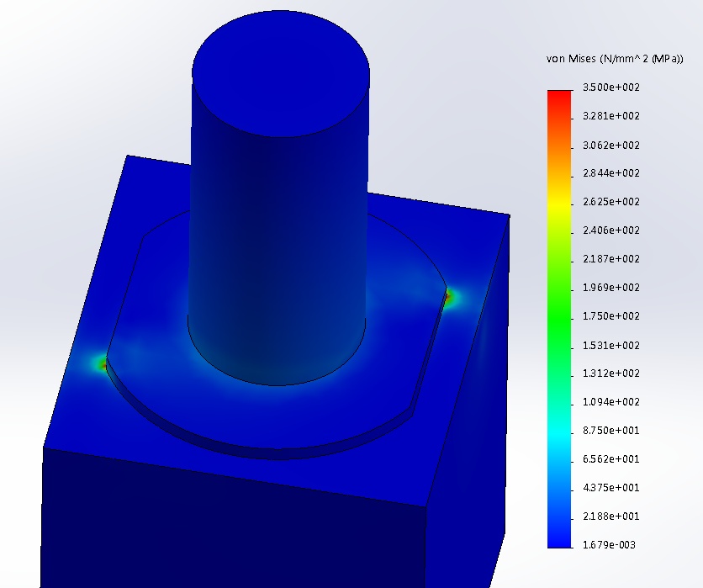
Task: Click the 3.281e+002 legend value
Action: click(611, 116)
